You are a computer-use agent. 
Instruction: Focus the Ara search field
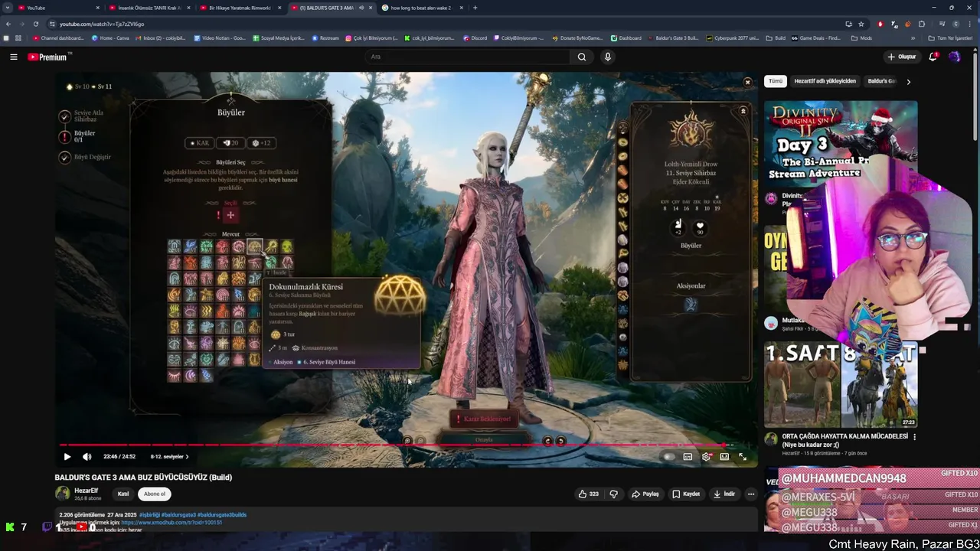tap(467, 57)
